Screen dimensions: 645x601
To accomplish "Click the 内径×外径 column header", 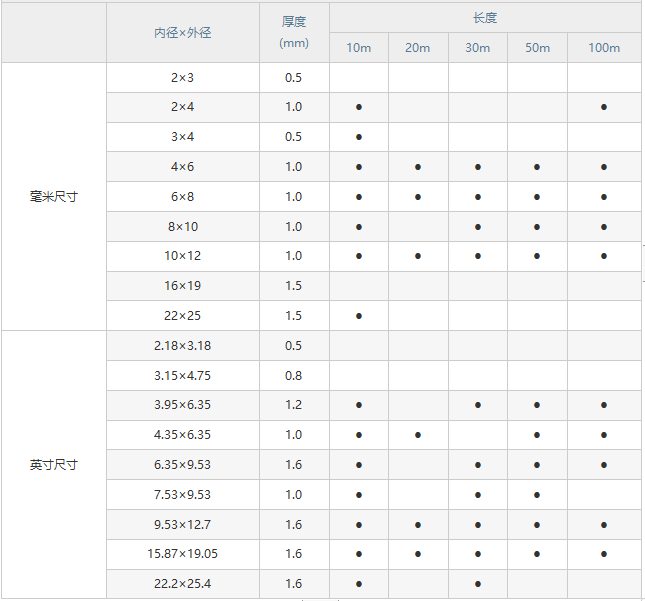I will coord(182,33).
